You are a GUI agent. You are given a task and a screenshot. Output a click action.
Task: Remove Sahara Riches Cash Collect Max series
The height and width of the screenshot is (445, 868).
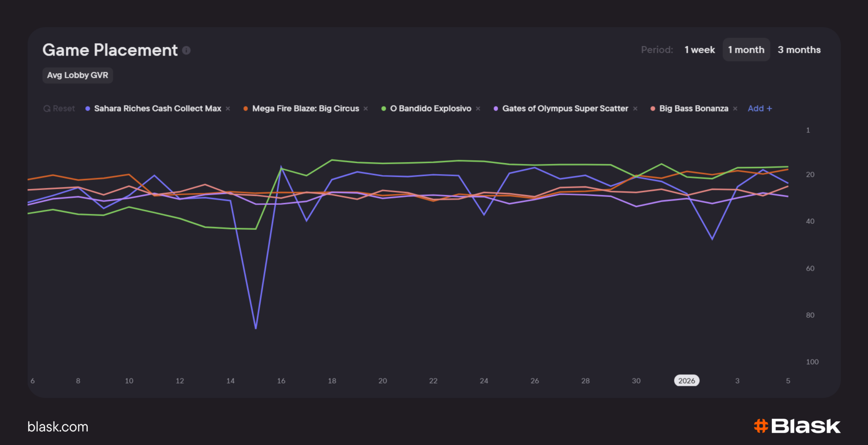228,109
